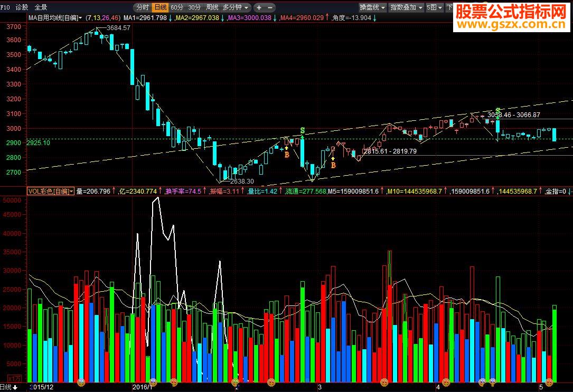Zoom out with the minus button

click(x=270, y=7)
